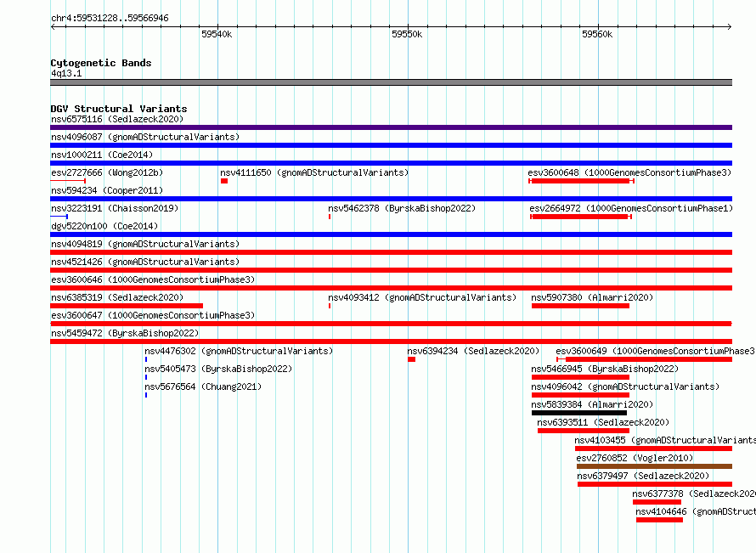Select the red esv3600648 variant bar
756x553 pixels.
point(582,181)
